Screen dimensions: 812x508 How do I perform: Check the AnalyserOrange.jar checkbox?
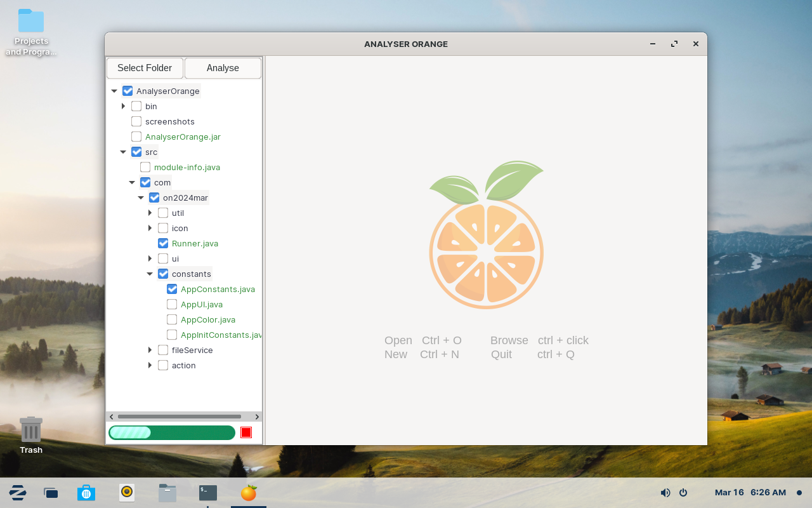pyautogui.click(x=136, y=137)
